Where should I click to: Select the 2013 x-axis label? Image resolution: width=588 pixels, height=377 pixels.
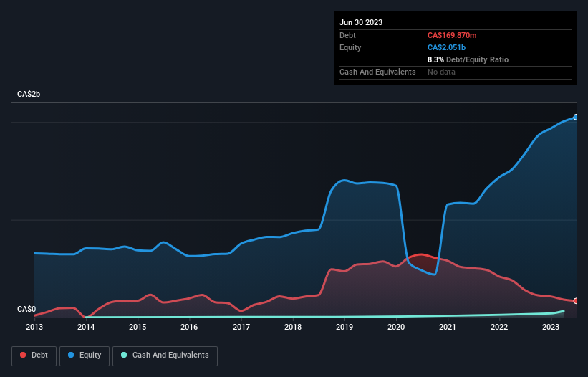click(34, 327)
